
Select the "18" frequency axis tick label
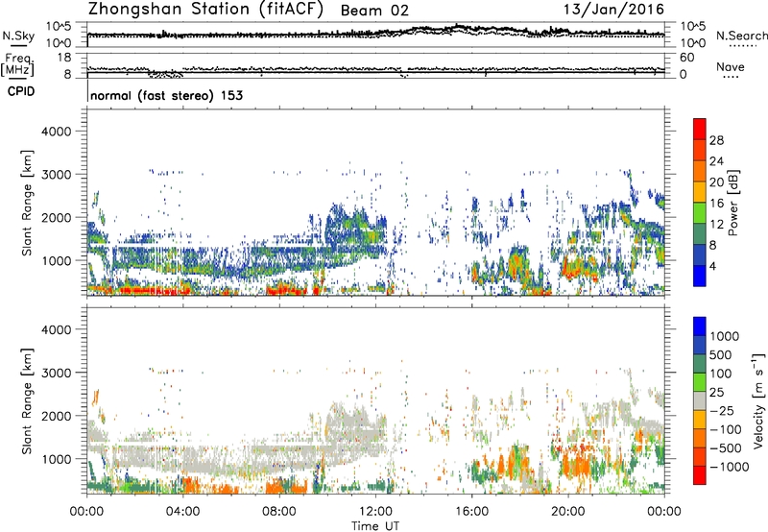(64, 58)
